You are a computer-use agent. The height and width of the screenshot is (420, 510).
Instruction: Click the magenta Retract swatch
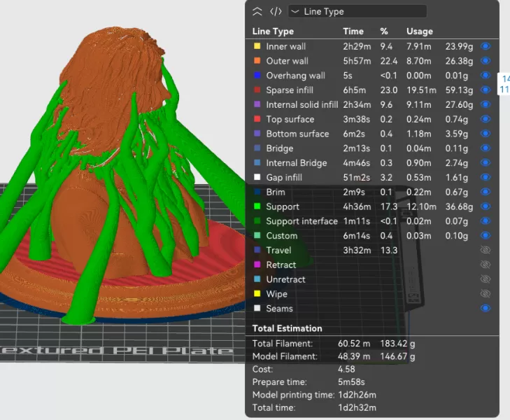pos(257,265)
